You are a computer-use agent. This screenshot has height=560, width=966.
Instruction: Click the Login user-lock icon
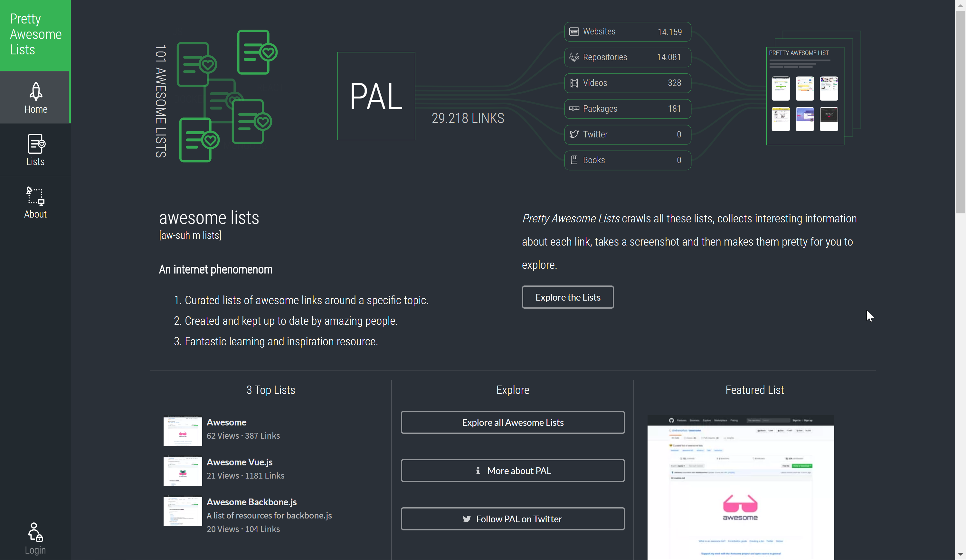35,532
